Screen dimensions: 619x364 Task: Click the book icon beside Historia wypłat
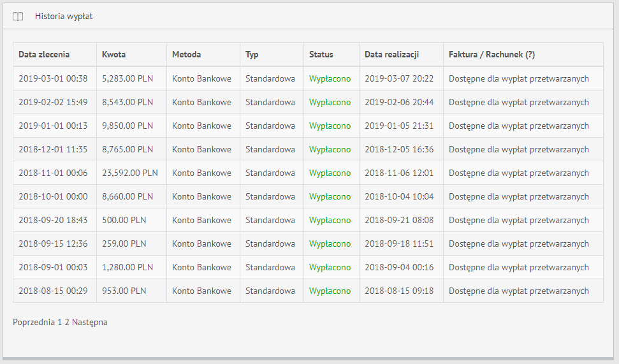click(18, 17)
